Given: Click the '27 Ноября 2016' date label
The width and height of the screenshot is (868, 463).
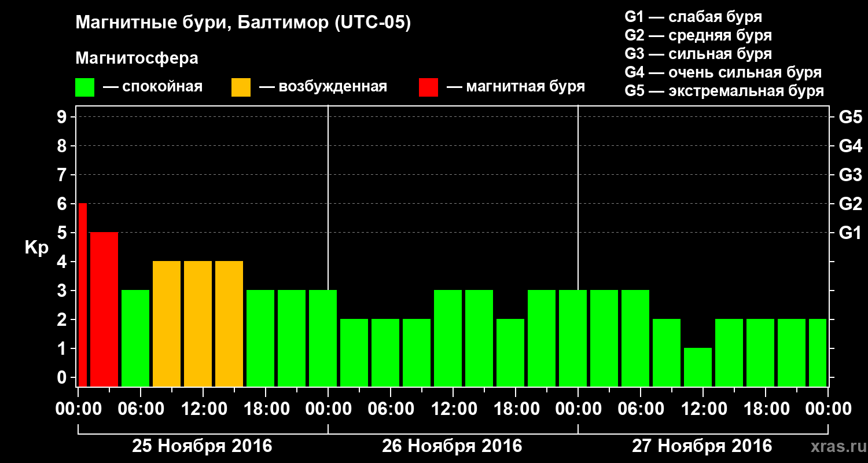Looking at the screenshot, I should [x=702, y=446].
